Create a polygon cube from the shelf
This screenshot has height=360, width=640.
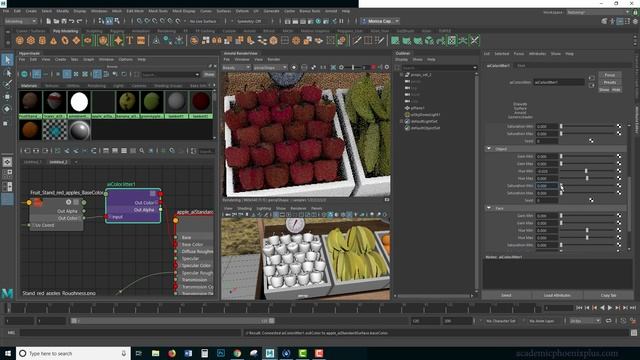click(x=31, y=40)
